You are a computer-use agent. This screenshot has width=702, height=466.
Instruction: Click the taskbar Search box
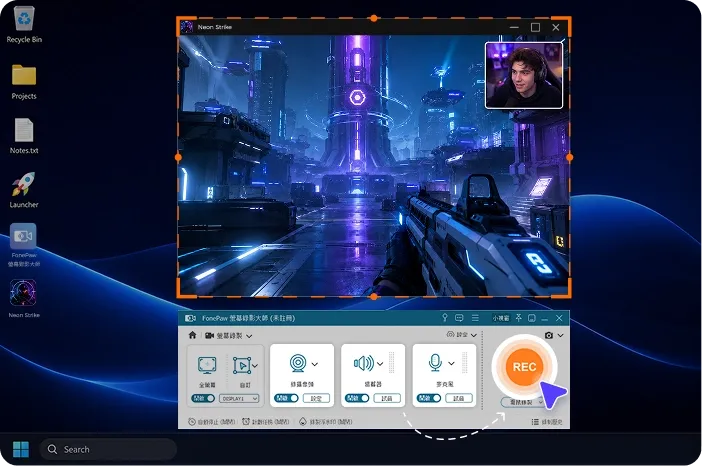coord(108,449)
